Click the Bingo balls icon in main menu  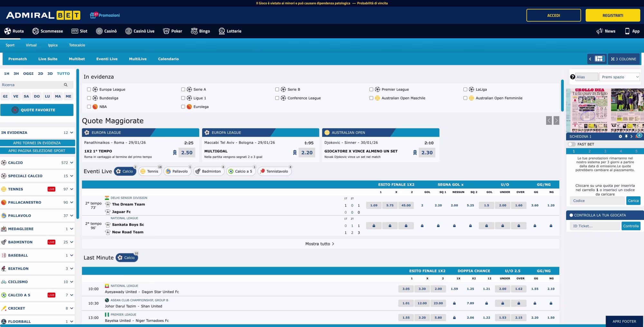point(194,31)
